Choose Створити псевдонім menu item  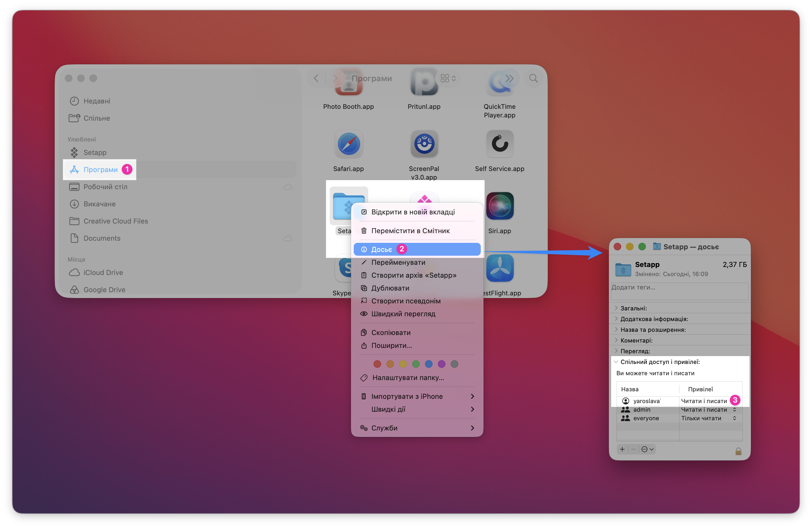tap(417, 301)
